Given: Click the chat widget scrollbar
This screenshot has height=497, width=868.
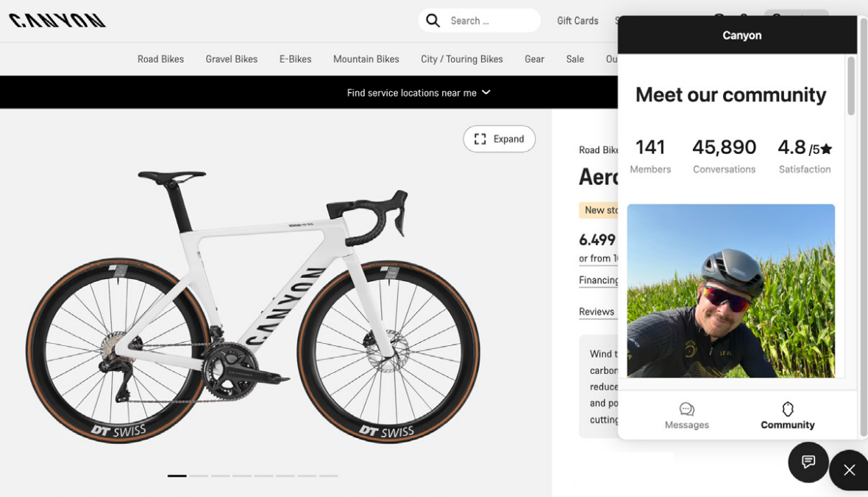Looking at the screenshot, I should click(851, 86).
